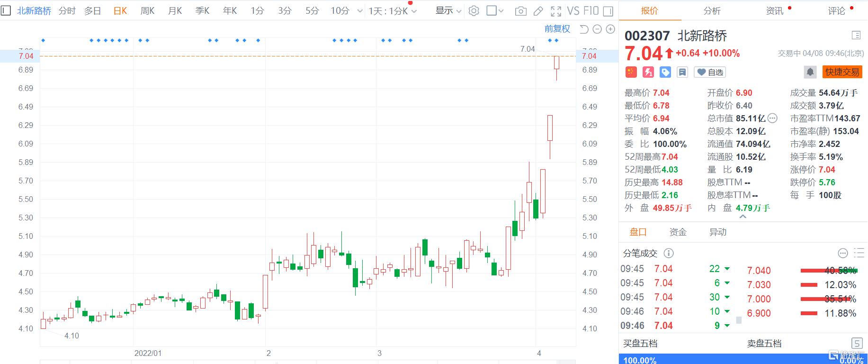
Task: Switch to the 周K weekly chart tab
Action: tap(147, 11)
